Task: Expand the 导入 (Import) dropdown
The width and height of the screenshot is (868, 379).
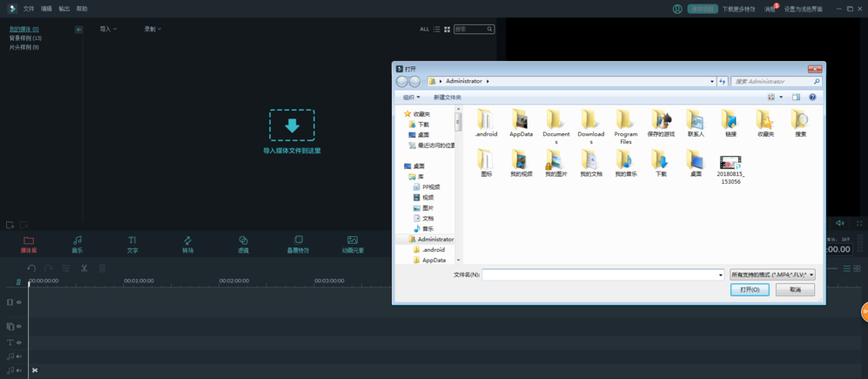Action: tap(108, 30)
